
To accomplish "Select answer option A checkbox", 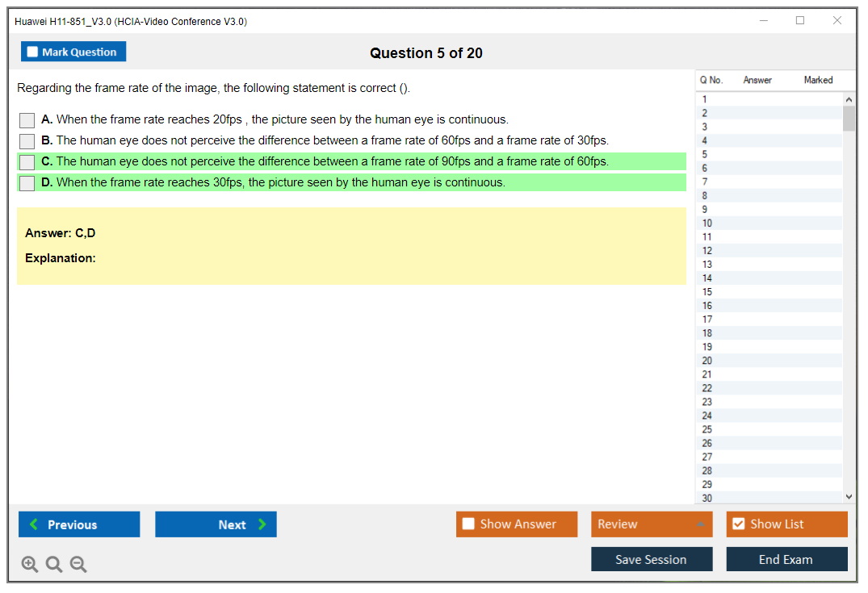I will pos(27,120).
